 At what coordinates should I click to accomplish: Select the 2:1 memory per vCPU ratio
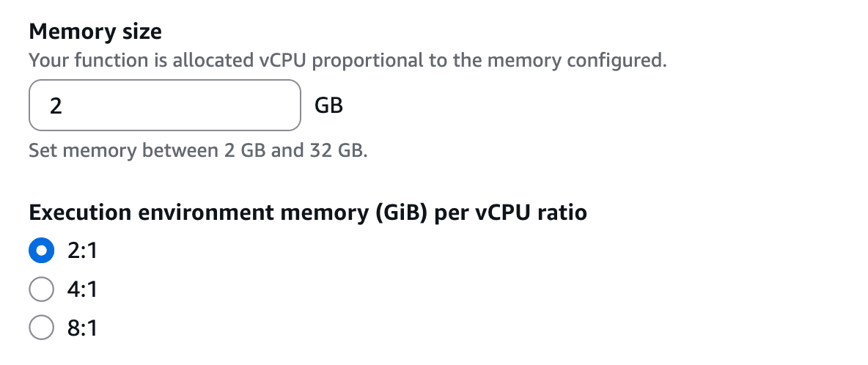pyautogui.click(x=42, y=251)
